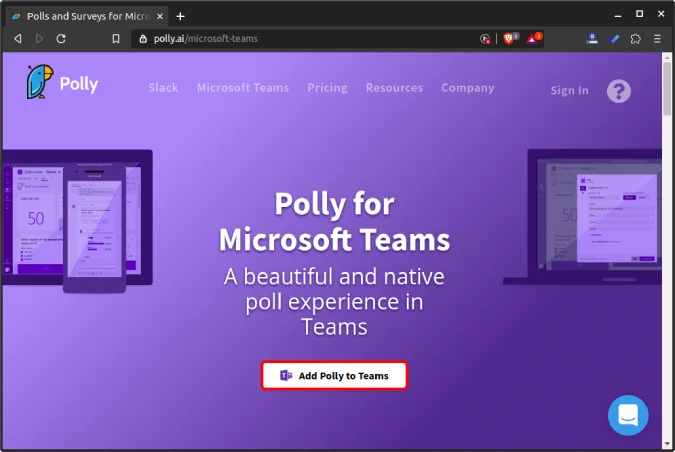View site security lock info
This screenshot has width=675, height=452.
point(143,39)
